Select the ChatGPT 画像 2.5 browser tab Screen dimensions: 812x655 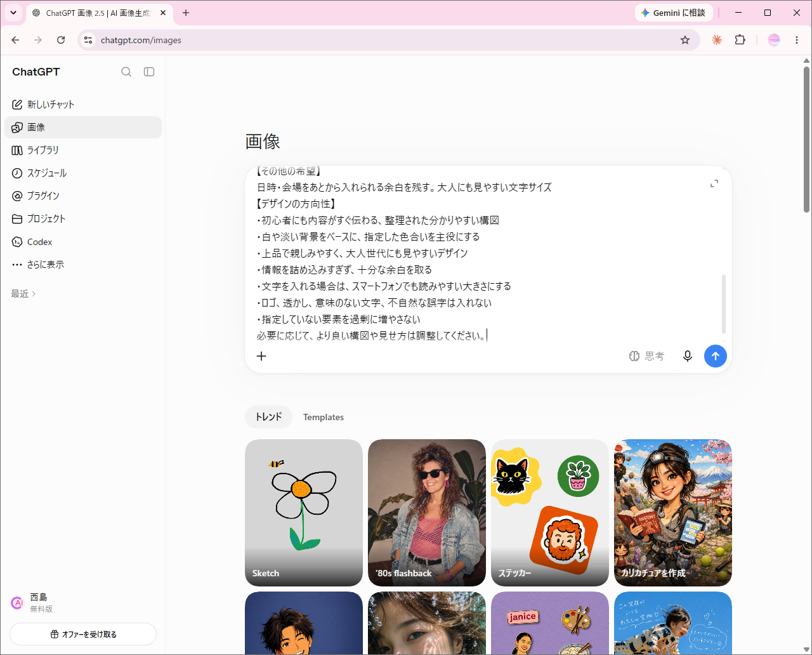tap(98, 13)
